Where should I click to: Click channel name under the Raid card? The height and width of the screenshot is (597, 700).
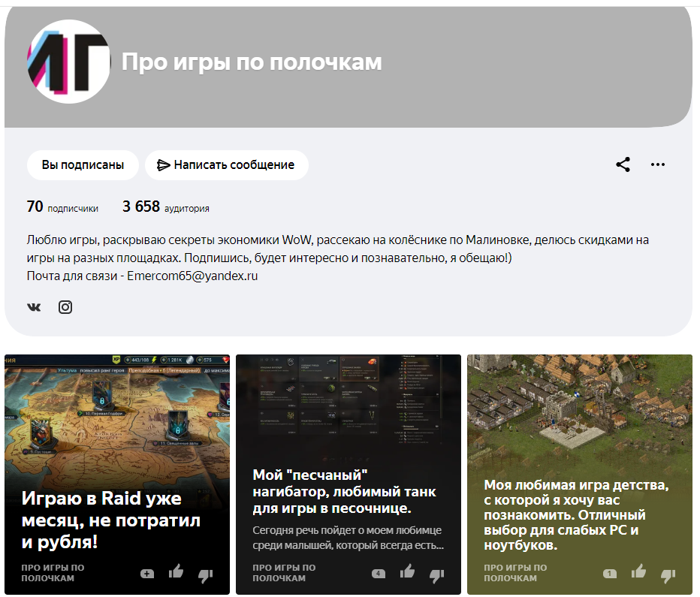click(x=53, y=573)
